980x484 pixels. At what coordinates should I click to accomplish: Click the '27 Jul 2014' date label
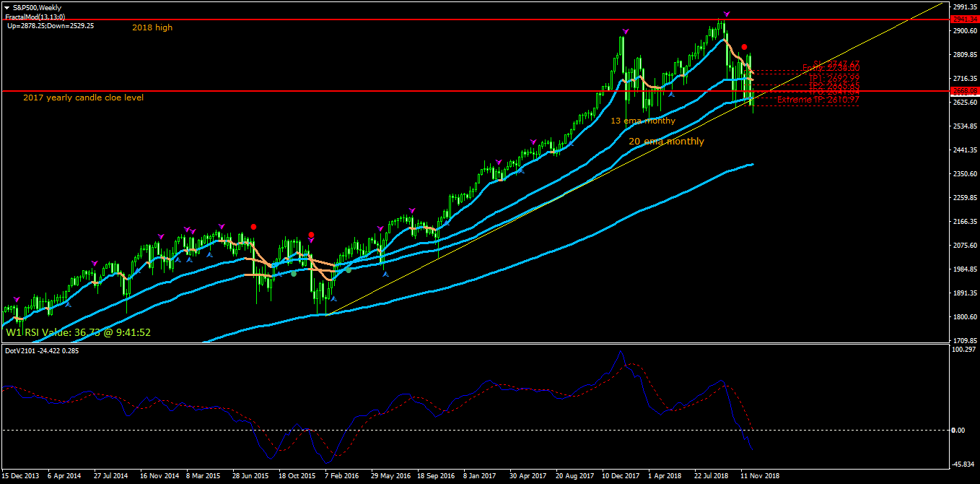coord(110,476)
